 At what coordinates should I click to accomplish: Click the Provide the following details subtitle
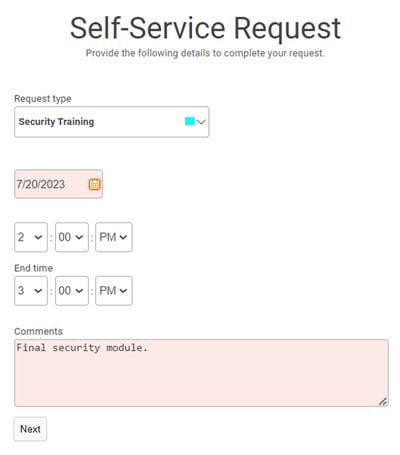tap(205, 53)
